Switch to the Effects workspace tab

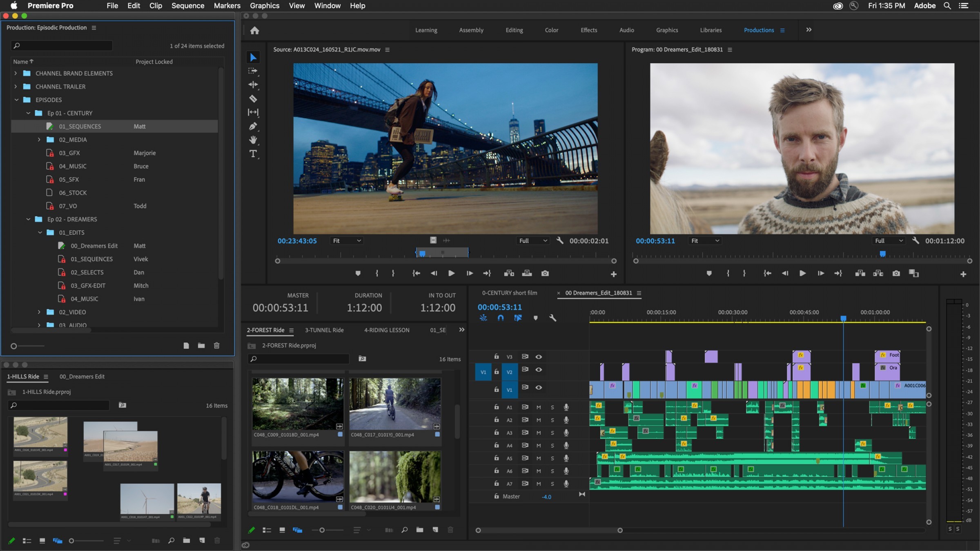tap(588, 30)
